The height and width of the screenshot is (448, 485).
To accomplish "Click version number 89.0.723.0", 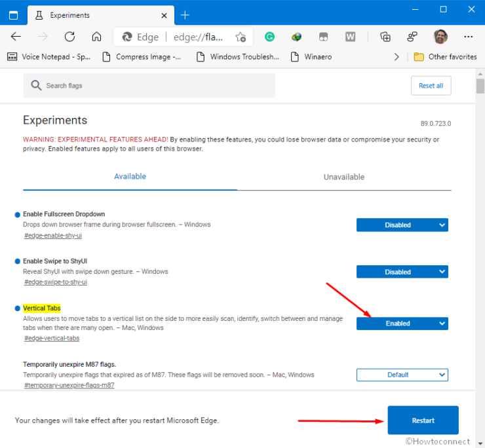I will pos(435,124).
